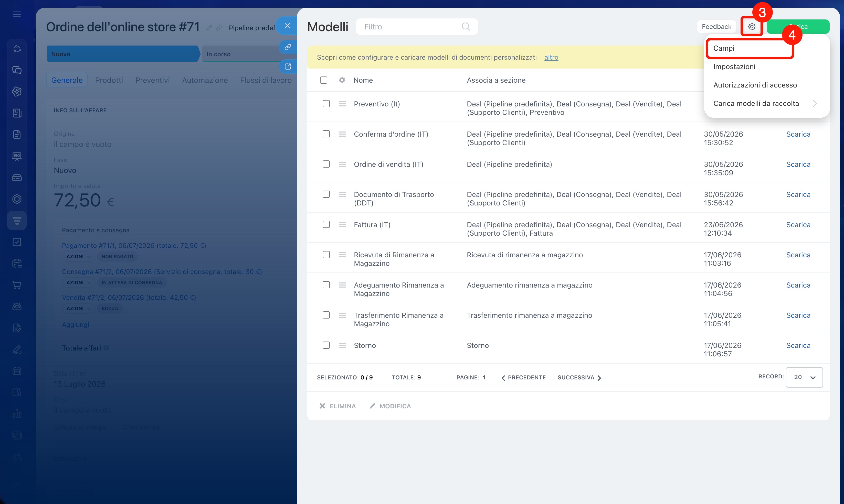Screen dimensions: 844x504
Task: Open the hamburger menu in left sidebar
Action: point(17,14)
